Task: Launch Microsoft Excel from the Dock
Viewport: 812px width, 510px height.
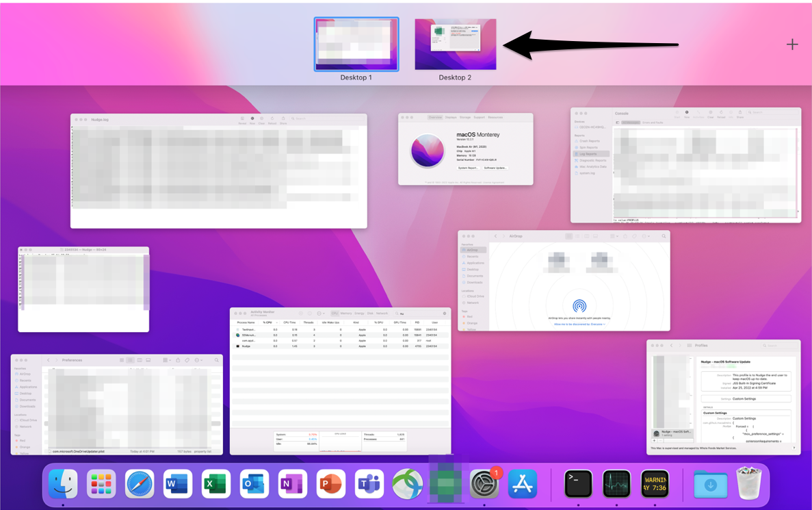Action: pos(215,484)
